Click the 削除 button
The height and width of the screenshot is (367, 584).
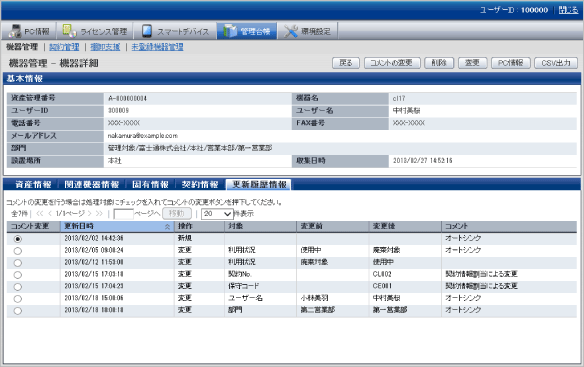click(x=439, y=63)
